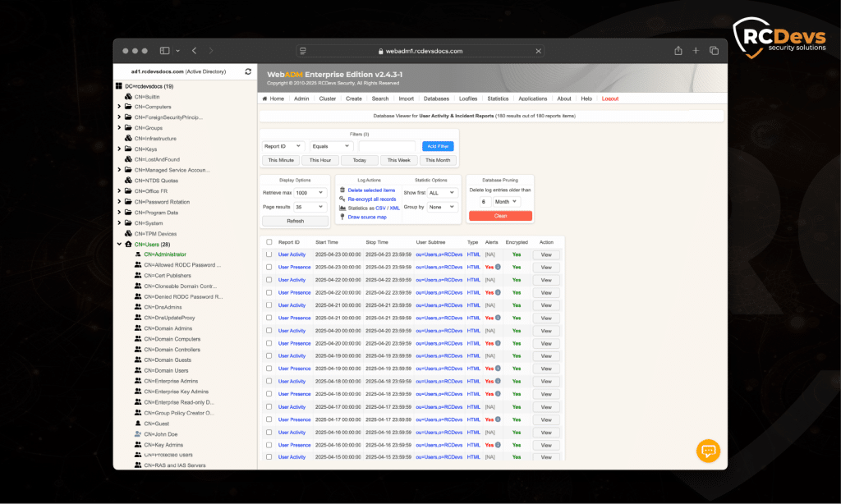Image resolution: width=841 pixels, height=504 pixels.
Task: Go back with the browser back arrow
Action: pos(194,51)
